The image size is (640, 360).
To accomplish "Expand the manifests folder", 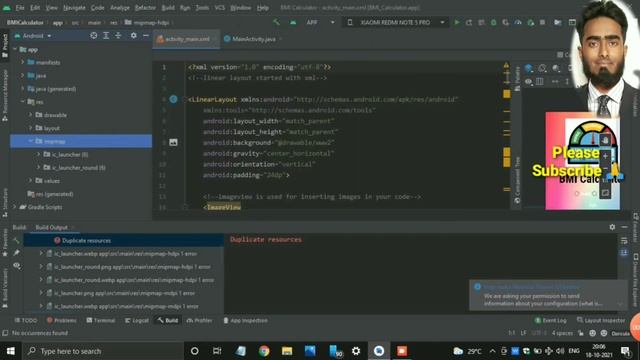I will click(22, 62).
